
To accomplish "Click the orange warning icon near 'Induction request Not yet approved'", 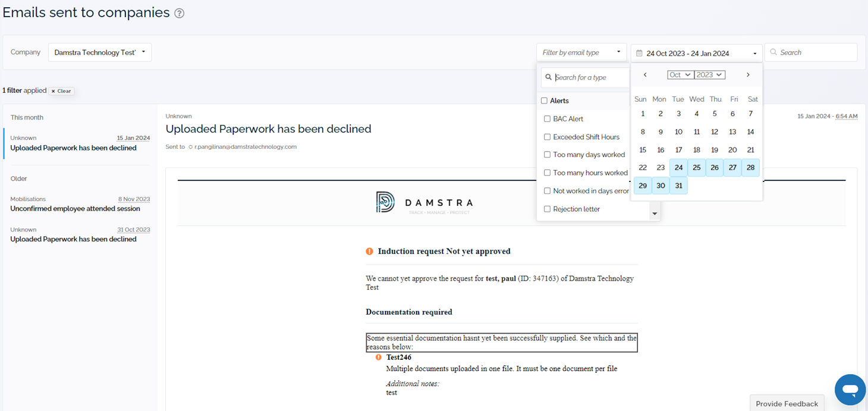I will click(x=369, y=251).
